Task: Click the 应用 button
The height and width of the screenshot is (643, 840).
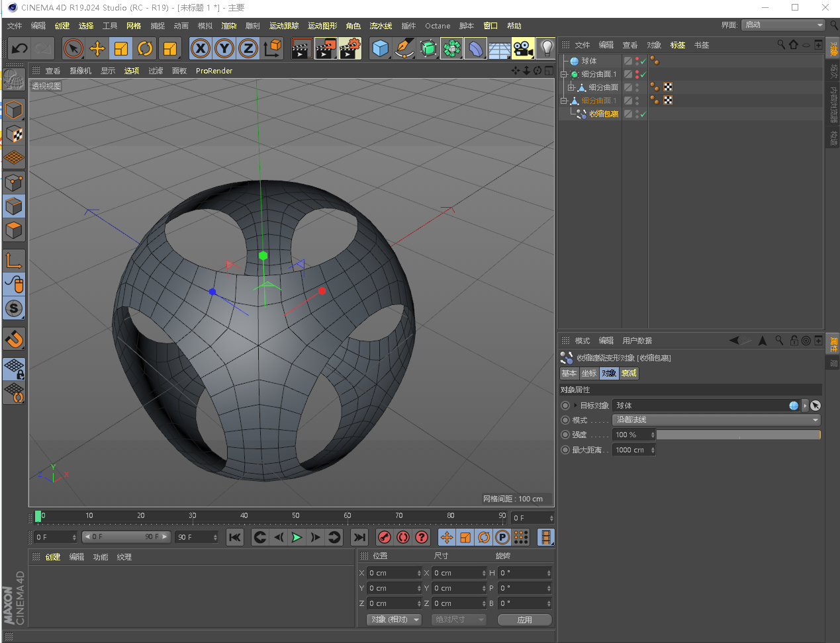Action: click(524, 620)
